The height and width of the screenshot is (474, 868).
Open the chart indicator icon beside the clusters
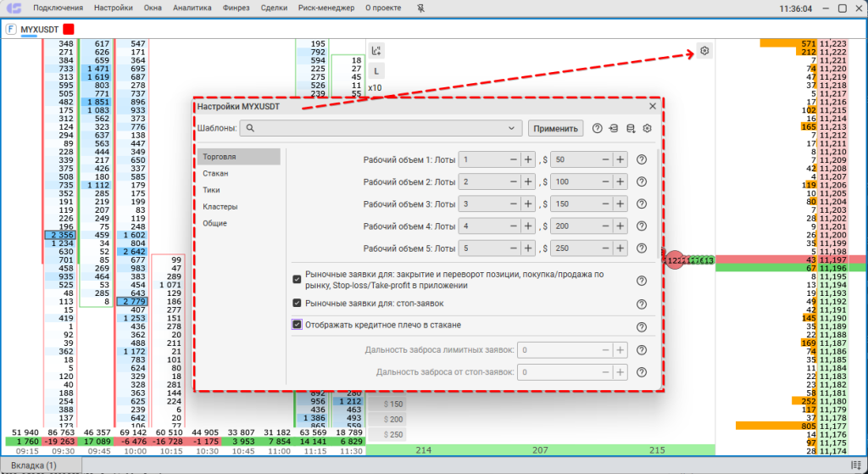coord(376,50)
